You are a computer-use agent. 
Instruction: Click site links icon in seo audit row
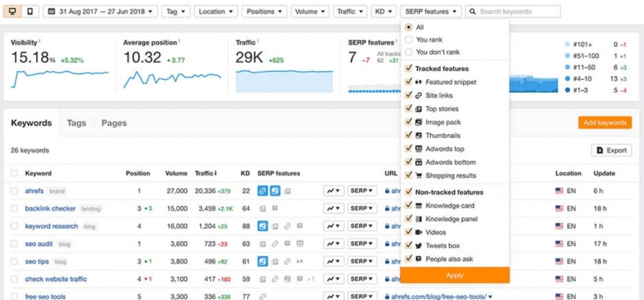275,243
